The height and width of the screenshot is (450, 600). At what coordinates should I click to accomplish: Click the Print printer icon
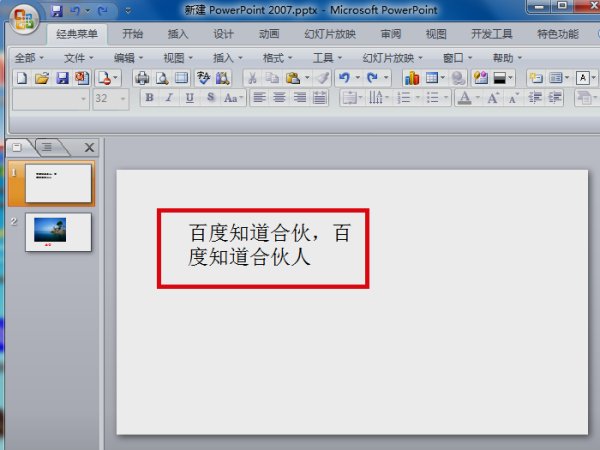point(142,78)
